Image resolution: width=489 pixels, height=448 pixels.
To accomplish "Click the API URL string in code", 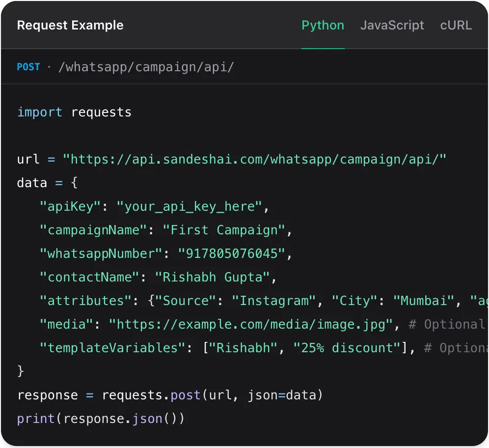I will (x=254, y=159).
